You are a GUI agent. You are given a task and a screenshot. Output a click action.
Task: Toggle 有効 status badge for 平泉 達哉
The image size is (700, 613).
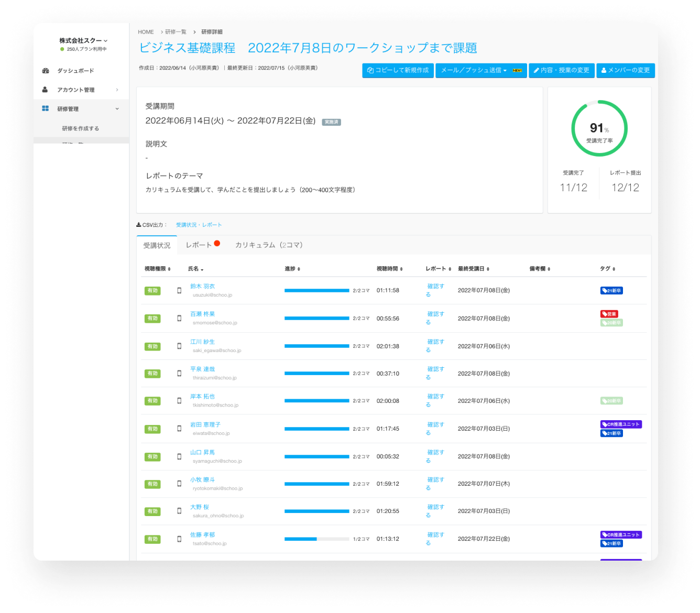coord(152,374)
